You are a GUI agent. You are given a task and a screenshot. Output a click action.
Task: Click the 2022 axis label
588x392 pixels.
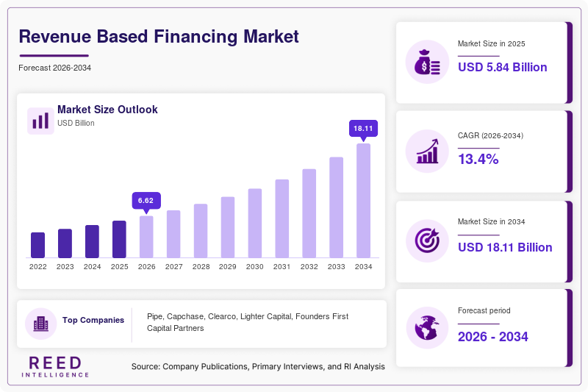pos(38,267)
